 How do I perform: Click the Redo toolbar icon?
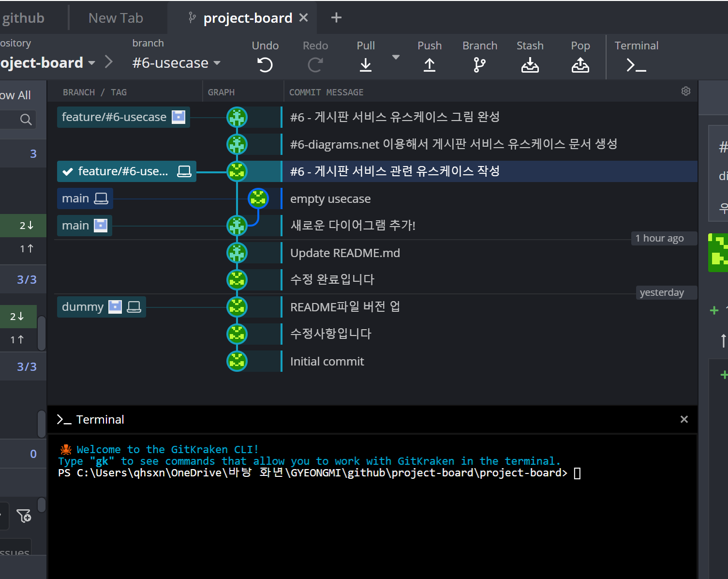pos(315,64)
